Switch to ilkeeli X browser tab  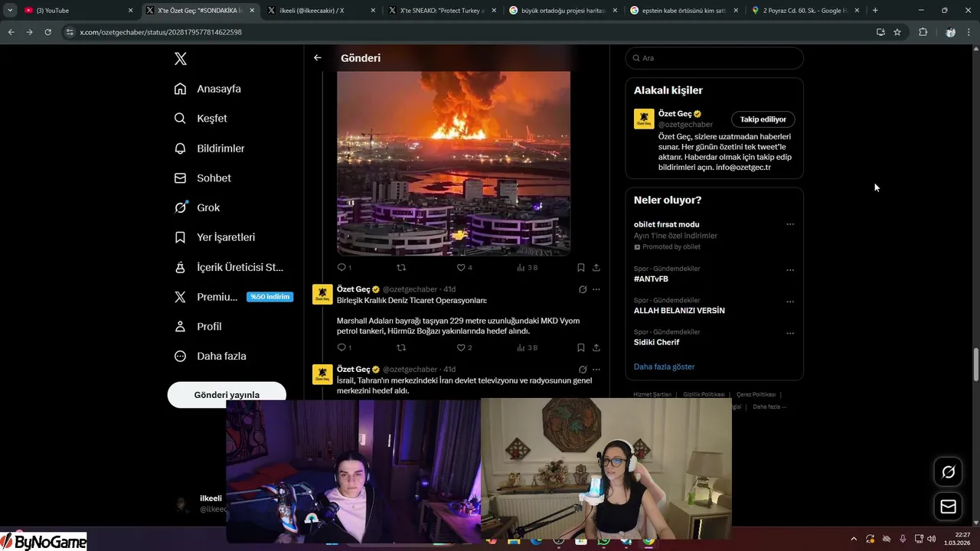click(322, 10)
